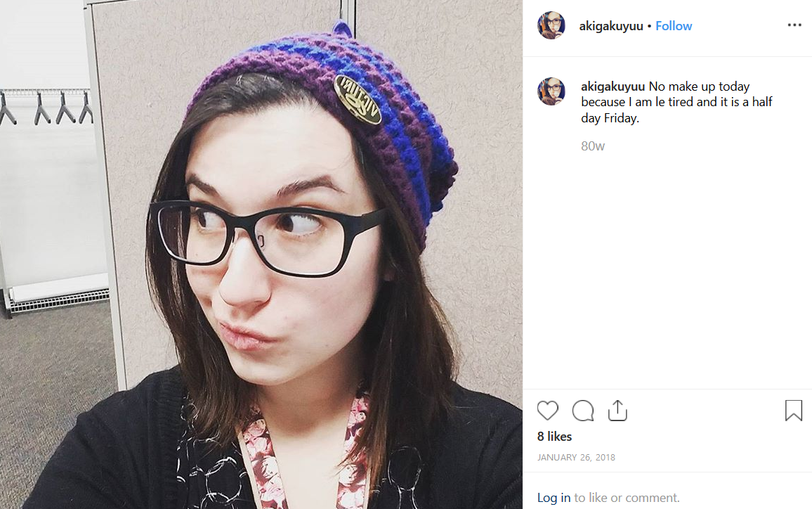Select the 80w timestamp
Viewport: 812px width, 509px height.
pyautogui.click(x=592, y=146)
